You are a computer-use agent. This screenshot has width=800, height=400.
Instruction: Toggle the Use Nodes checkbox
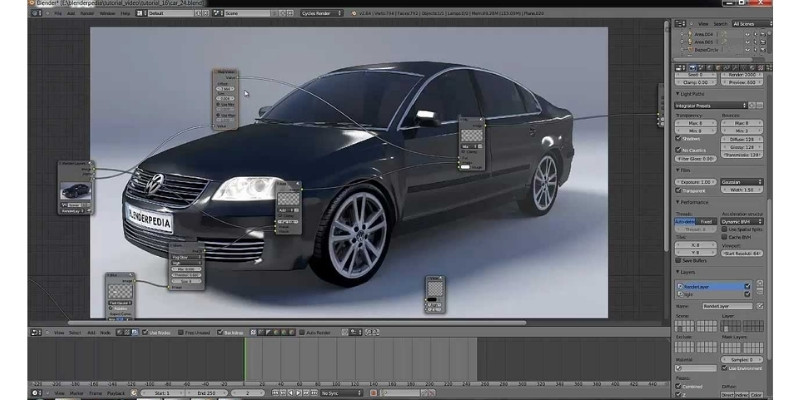coord(145,332)
